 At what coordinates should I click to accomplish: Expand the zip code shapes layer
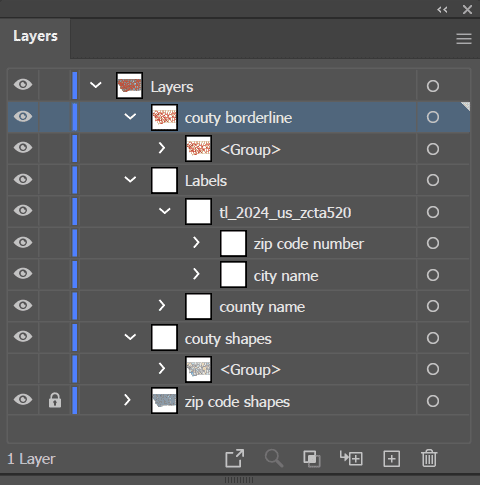(127, 400)
